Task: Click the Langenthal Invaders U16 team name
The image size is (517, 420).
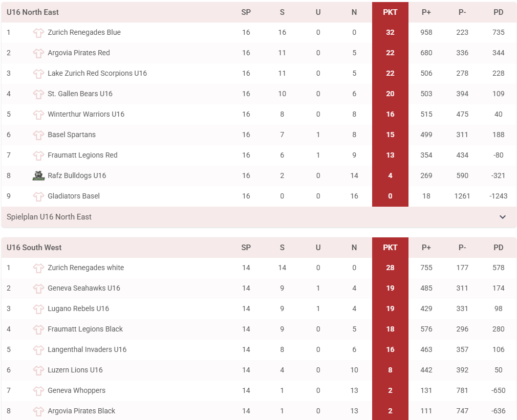Action: click(87, 349)
